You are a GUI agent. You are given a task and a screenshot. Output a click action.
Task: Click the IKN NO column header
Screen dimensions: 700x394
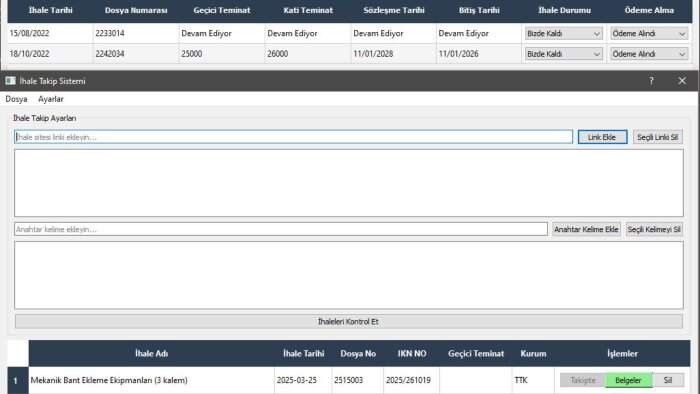pos(412,353)
